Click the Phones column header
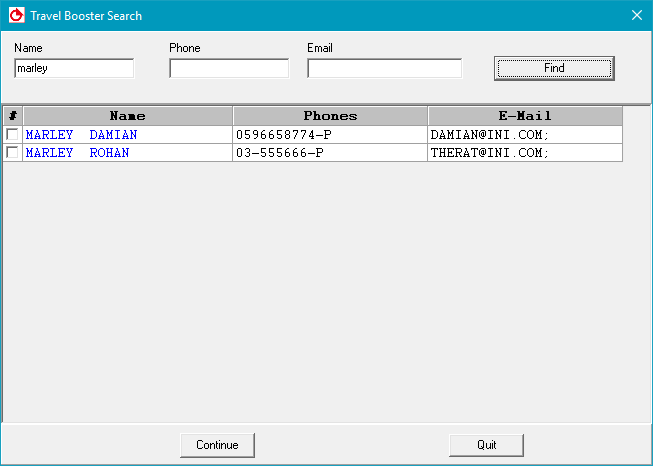 [330, 116]
